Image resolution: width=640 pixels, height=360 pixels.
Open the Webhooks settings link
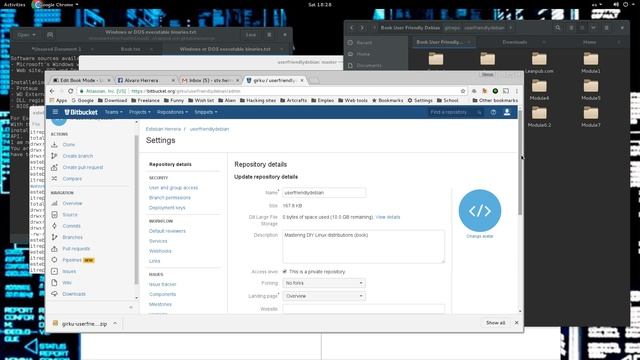[160, 251]
